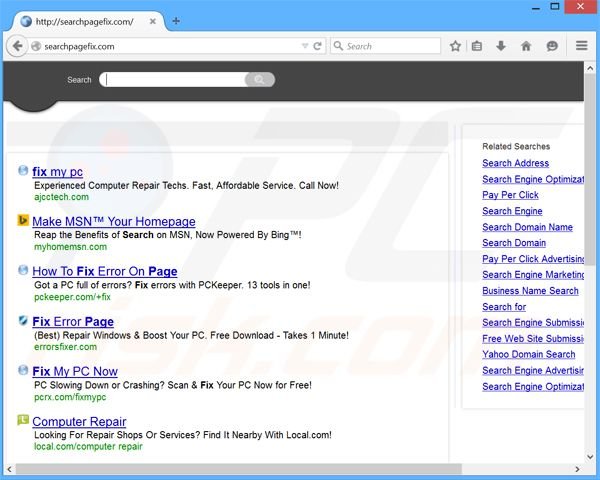Click the shield icon beside 'Fix Error Page'
This screenshot has width=600, height=480.
(x=23, y=320)
